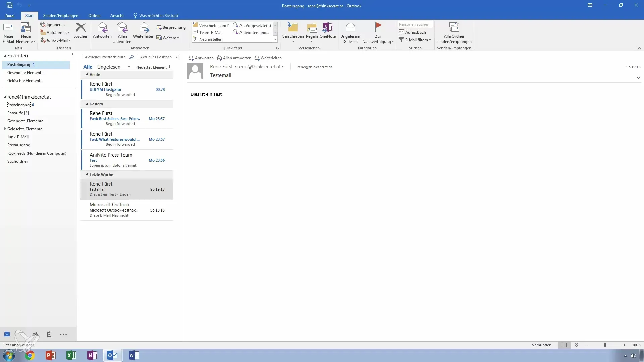This screenshot has width=644, height=362.
Task: Open the People contacts view icon
Action: point(35,334)
